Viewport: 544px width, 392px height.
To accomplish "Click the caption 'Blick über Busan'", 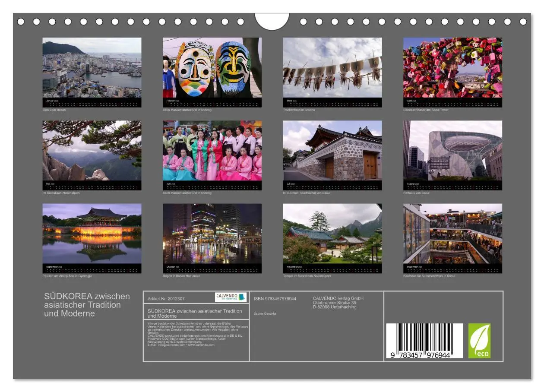I will (54, 110).
